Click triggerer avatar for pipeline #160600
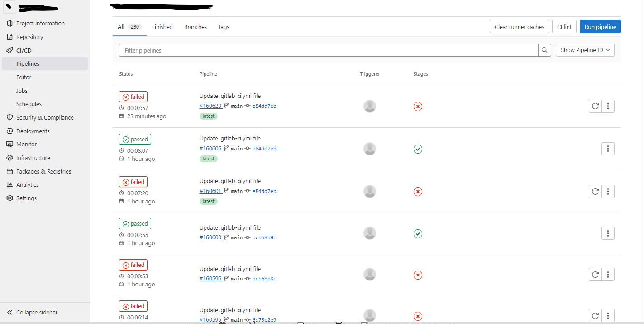This screenshot has width=644, height=324. (370, 233)
